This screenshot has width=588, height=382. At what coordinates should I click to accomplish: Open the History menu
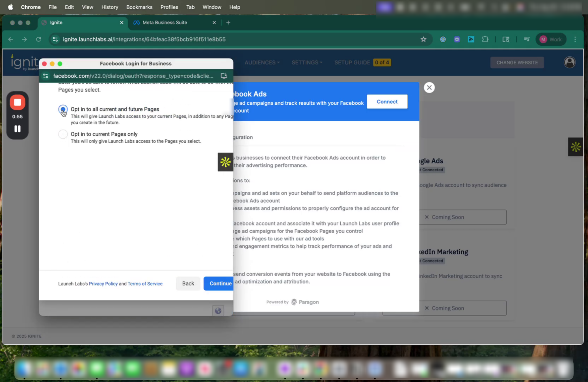pyautogui.click(x=110, y=7)
